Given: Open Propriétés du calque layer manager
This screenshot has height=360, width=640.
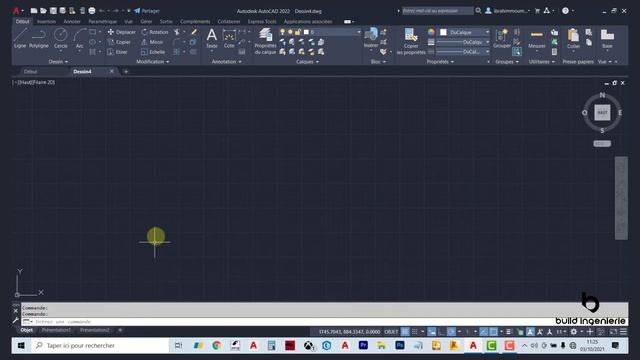Looking at the screenshot, I should pos(265,41).
